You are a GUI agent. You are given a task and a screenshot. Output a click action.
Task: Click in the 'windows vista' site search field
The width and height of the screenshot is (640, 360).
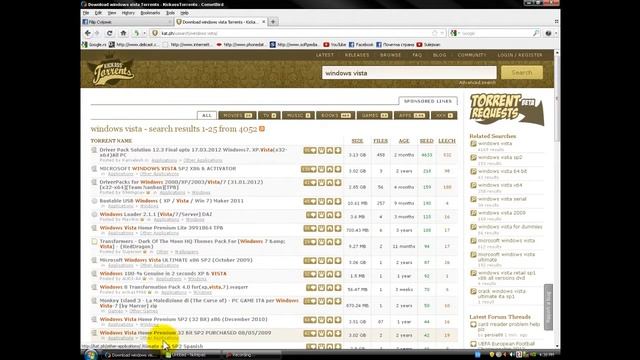click(409, 73)
